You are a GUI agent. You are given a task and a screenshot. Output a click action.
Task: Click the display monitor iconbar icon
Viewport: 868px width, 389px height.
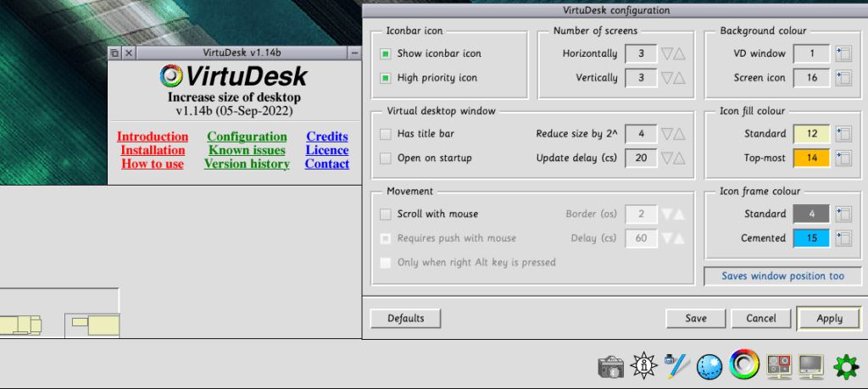pos(811,366)
